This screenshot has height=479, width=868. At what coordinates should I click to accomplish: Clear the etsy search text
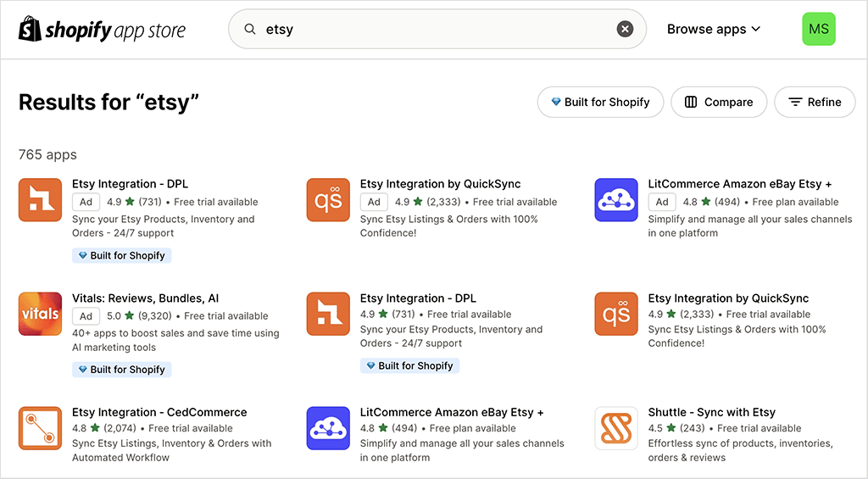click(625, 29)
